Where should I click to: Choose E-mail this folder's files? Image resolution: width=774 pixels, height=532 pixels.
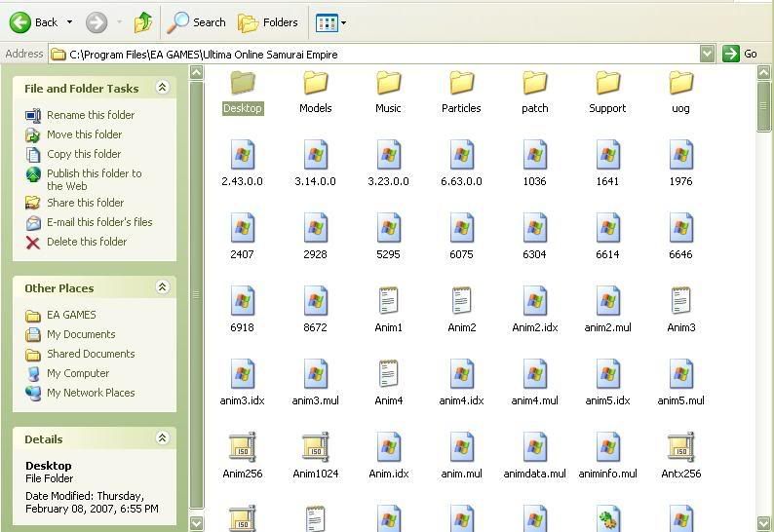89,222
